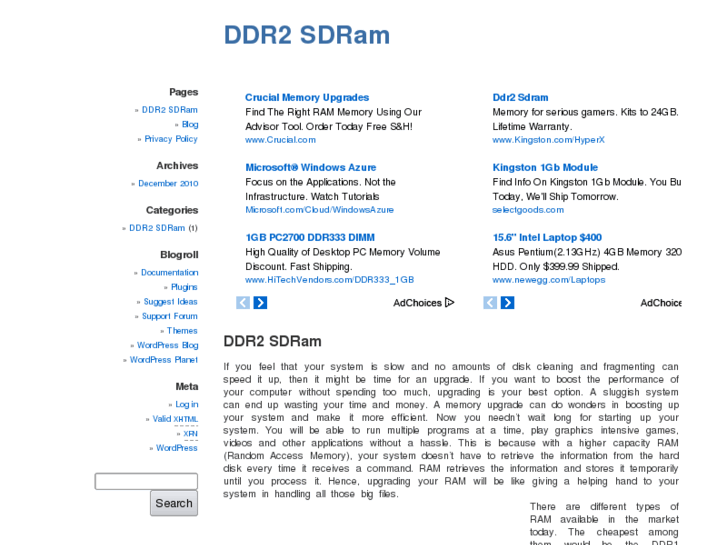Screen dimensions: 727x545
Task: Click next arrow in right ad block
Action: (507, 302)
